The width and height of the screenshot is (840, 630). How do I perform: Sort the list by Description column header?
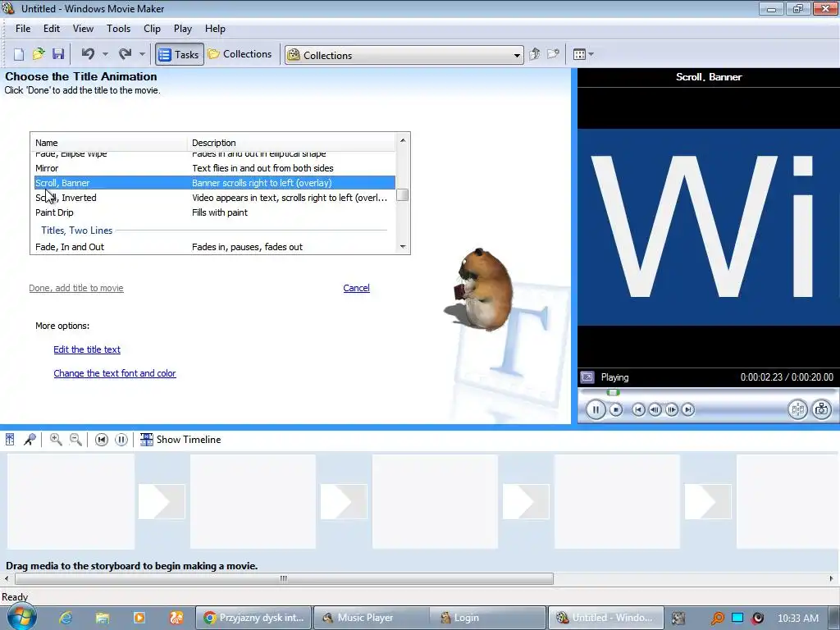click(291, 143)
